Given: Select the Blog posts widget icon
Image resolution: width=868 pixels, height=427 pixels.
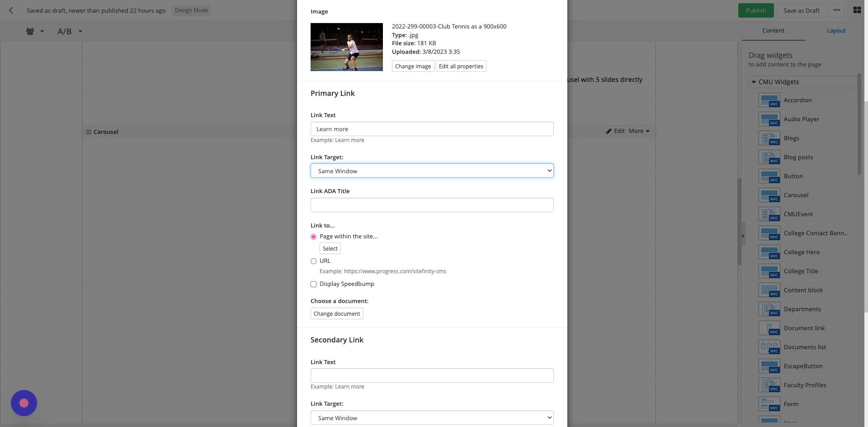Looking at the screenshot, I should click(769, 157).
